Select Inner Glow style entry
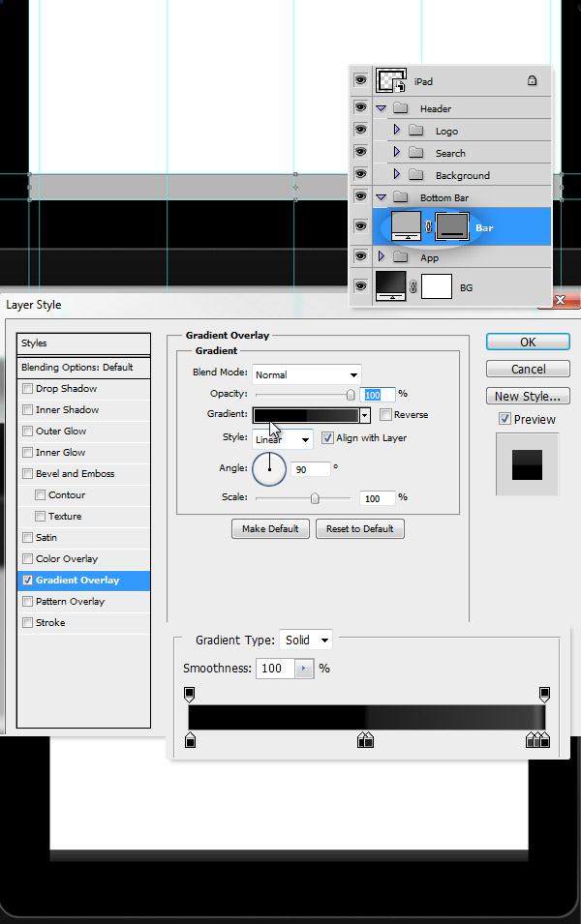581x924 pixels. pyautogui.click(x=60, y=452)
